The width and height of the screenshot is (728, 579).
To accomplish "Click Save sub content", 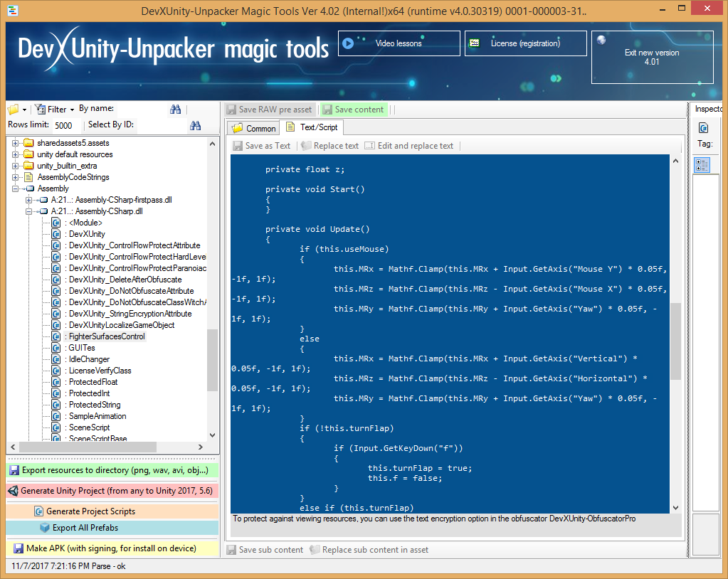I will 265,550.
